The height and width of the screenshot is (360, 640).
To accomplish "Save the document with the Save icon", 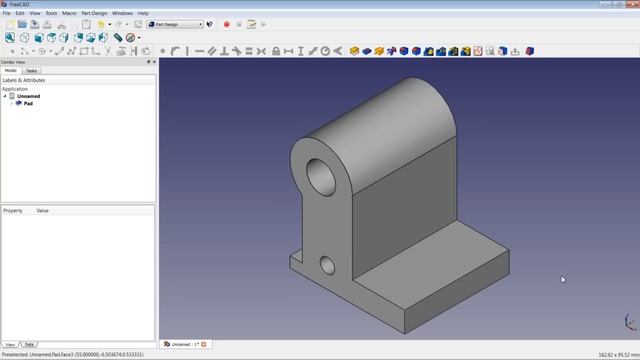I will click(35, 24).
